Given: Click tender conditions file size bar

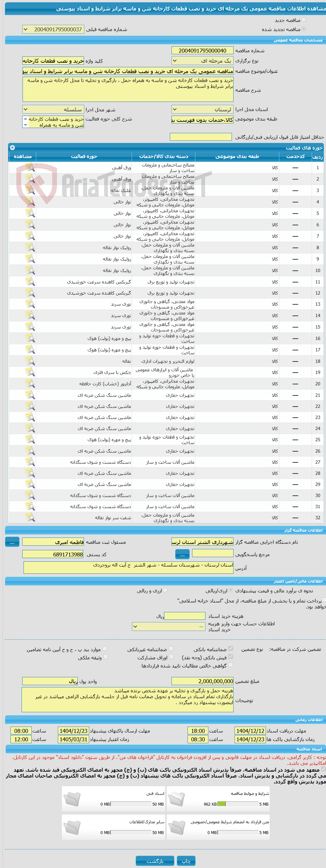Looking at the screenshot, I should tap(238, 804).
